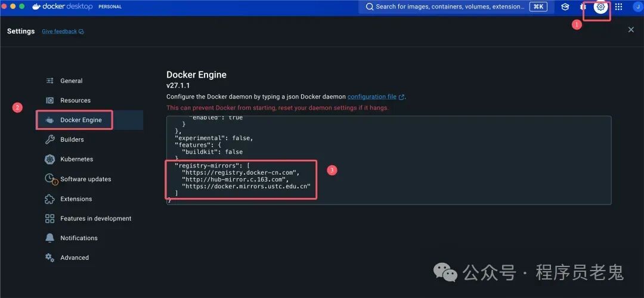Click the Kubernetes helm icon
Image resolution: width=644 pixels, height=298 pixels.
click(49, 159)
